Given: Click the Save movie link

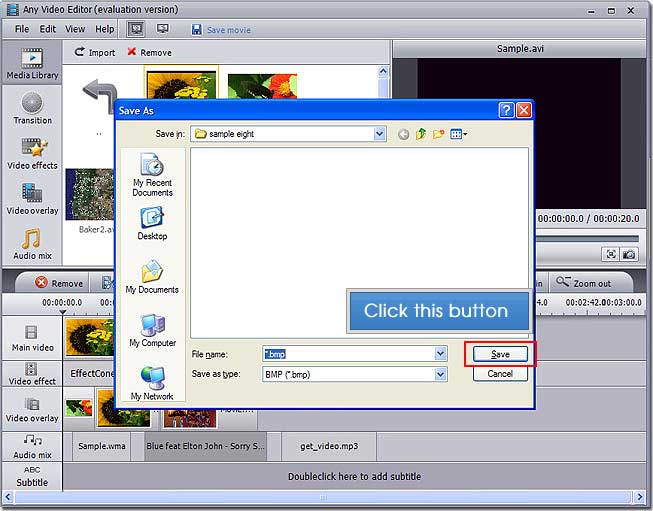Looking at the screenshot, I should pyautogui.click(x=229, y=30).
